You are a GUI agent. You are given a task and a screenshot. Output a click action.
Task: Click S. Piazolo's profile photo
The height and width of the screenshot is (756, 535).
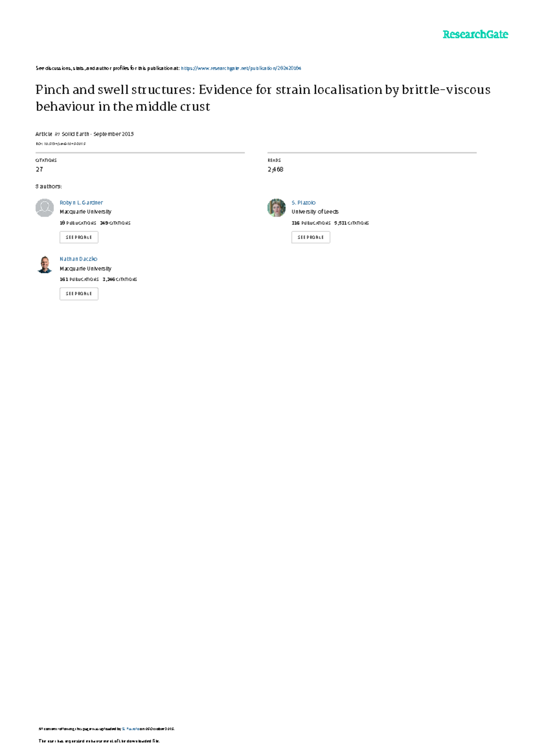[276, 208]
